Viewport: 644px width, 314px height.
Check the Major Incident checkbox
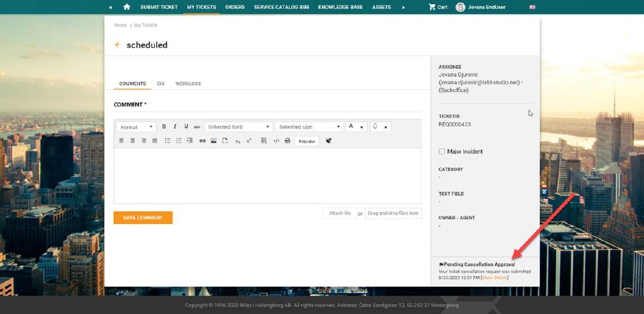coord(442,152)
